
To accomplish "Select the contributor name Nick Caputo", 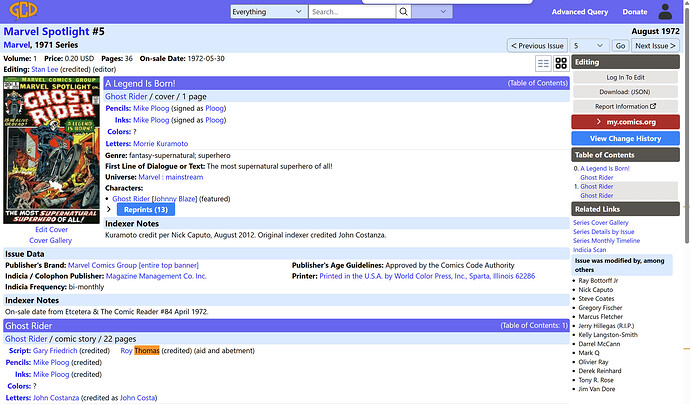I will coord(595,290).
